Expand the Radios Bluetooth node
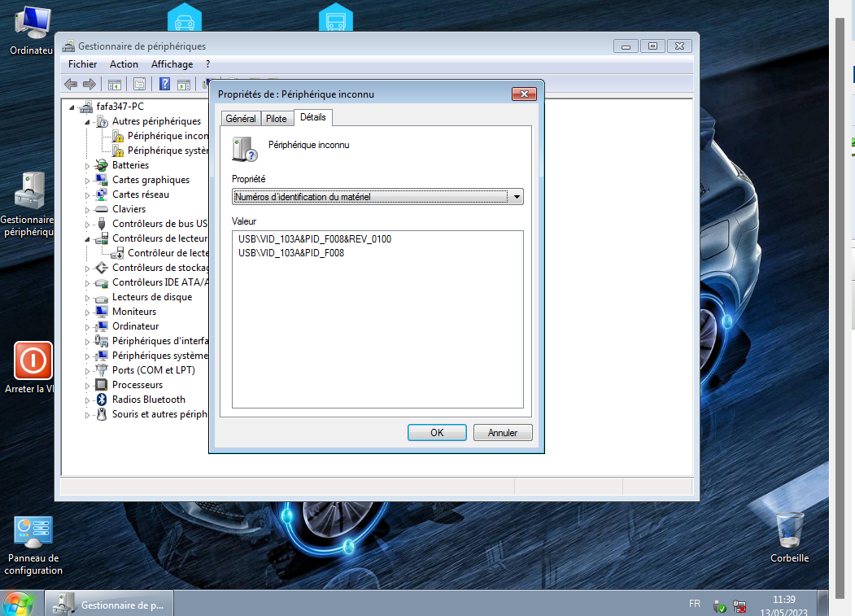 [87, 400]
